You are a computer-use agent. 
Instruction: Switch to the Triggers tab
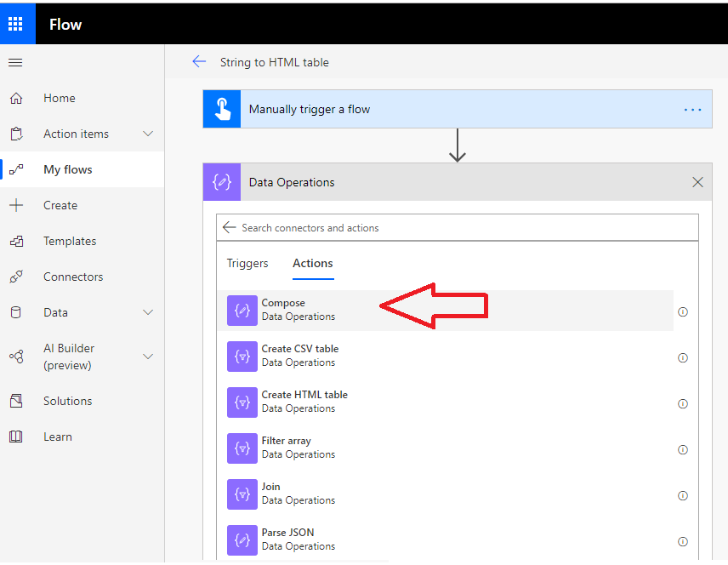point(247,263)
